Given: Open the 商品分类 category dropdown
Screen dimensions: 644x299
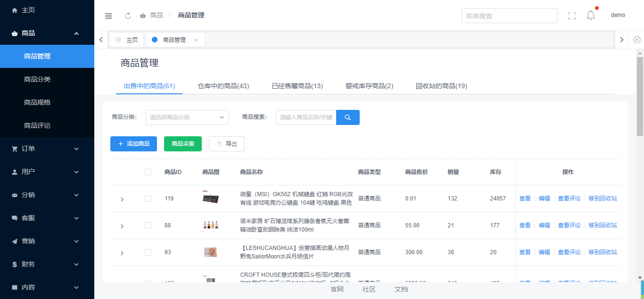Looking at the screenshot, I should 187,117.
